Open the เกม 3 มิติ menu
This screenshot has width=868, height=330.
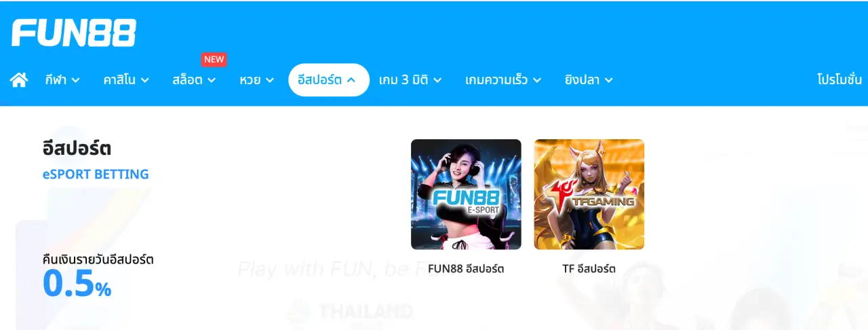410,80
